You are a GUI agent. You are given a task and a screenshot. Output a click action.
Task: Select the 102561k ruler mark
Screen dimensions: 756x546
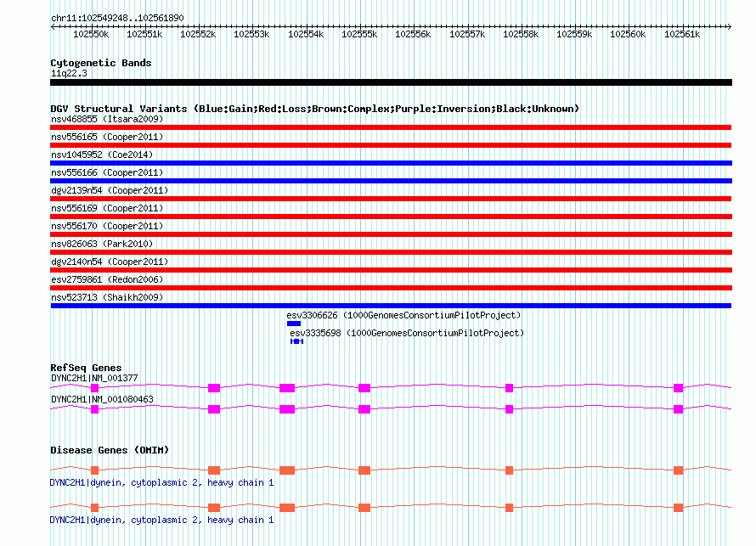coord(682,34)
